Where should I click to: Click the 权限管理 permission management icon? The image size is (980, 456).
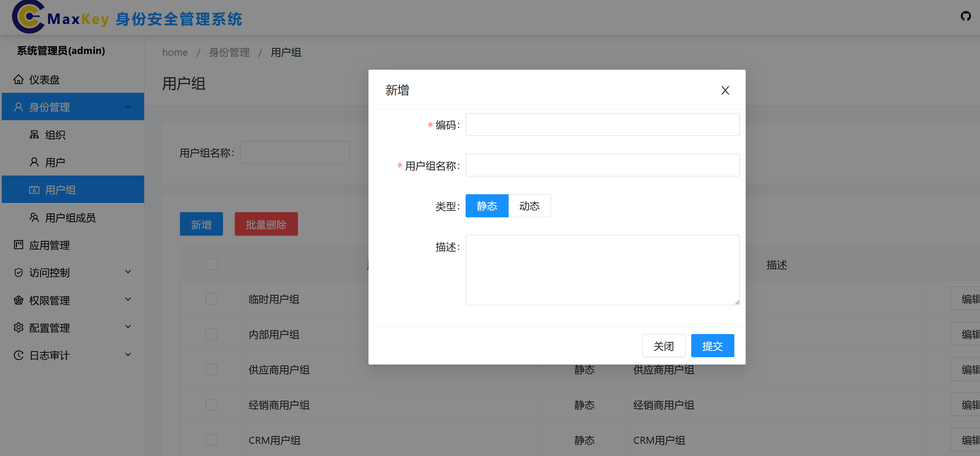18,300
